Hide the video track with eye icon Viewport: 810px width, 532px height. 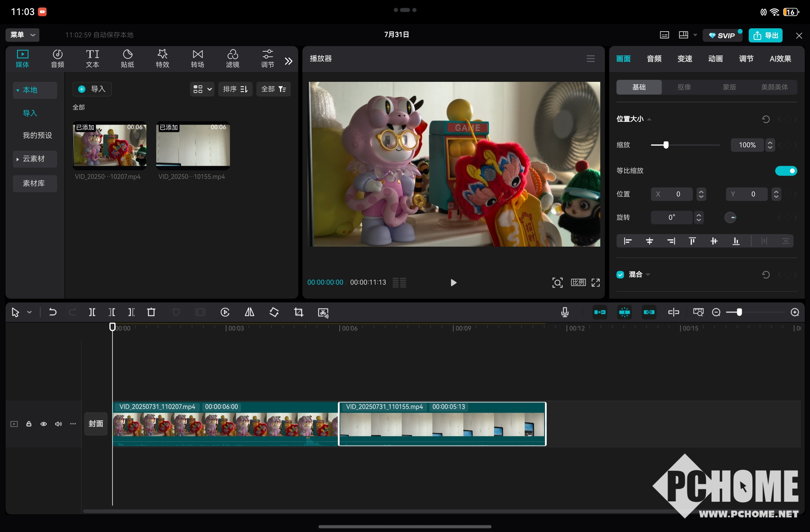click(44, 424)
